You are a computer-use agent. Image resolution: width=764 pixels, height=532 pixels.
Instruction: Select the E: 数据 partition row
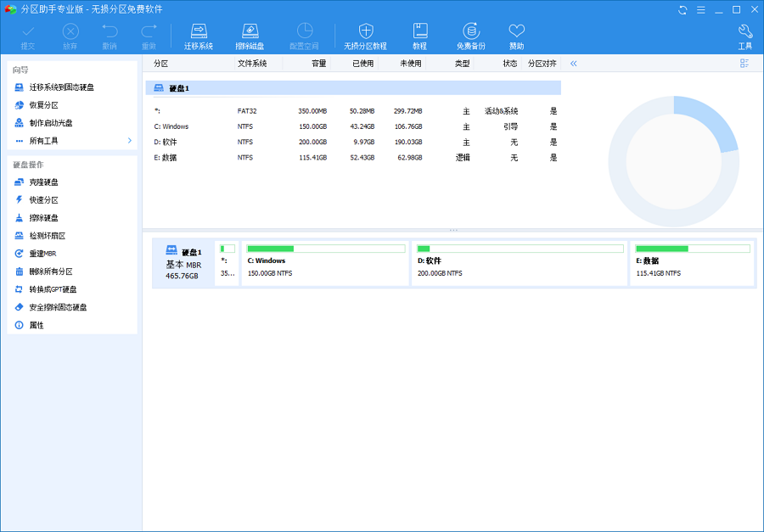(353, 158)
